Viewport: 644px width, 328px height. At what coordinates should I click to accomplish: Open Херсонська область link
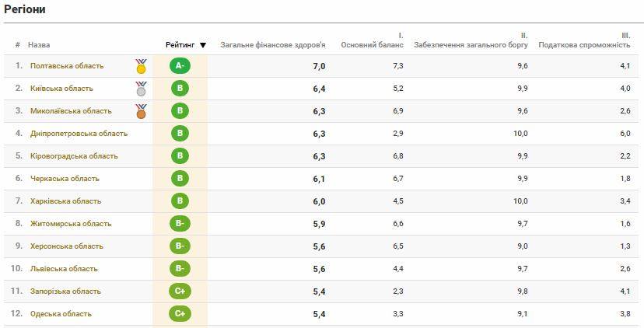(x=67, y=246)
